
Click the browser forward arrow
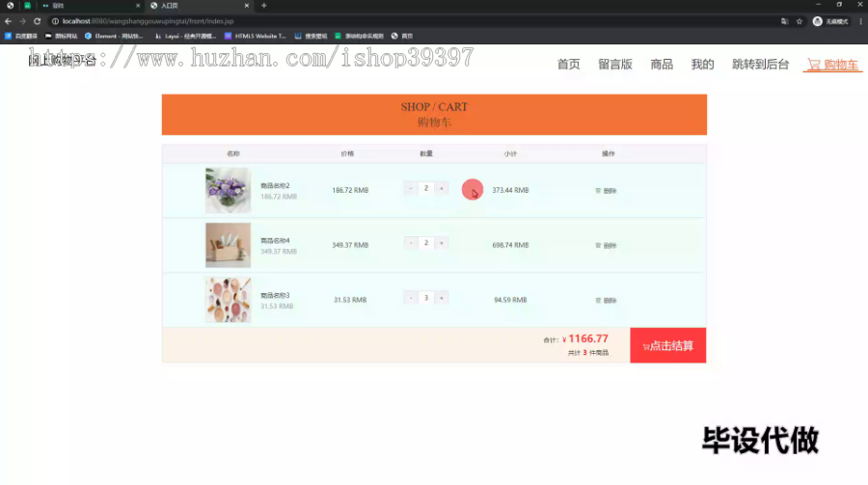click(23, 21)
